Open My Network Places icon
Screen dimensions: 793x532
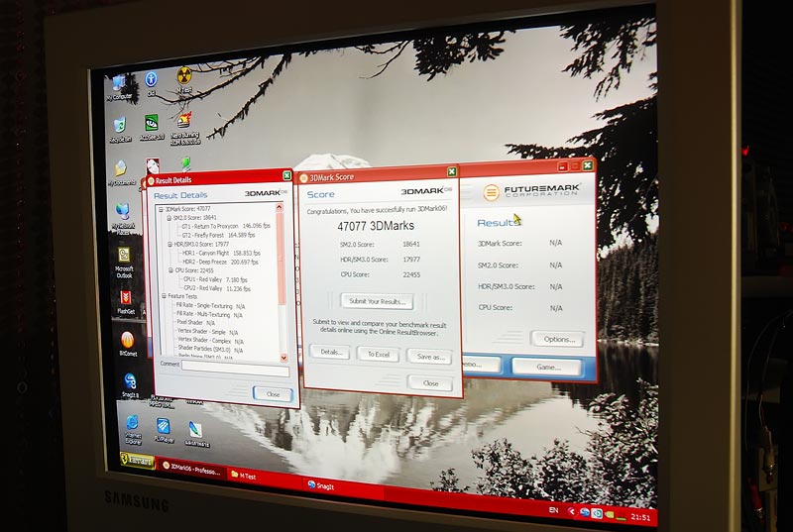coord(123,218)
